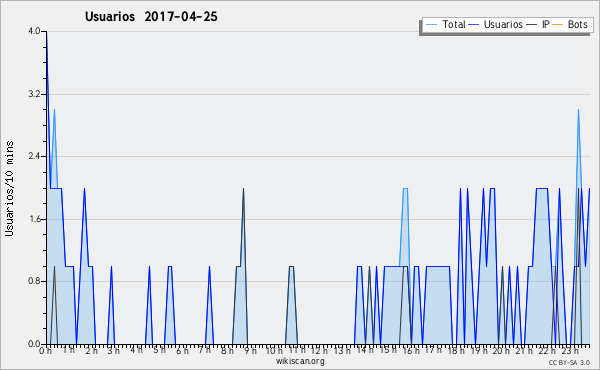Click the '18 h' x-axis label
Screen dimensions: 600x370
(456, 351)
